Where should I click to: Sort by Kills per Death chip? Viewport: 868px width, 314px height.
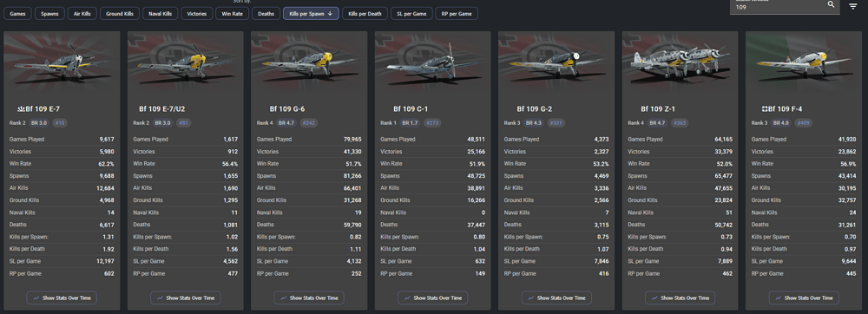[365, 13]
